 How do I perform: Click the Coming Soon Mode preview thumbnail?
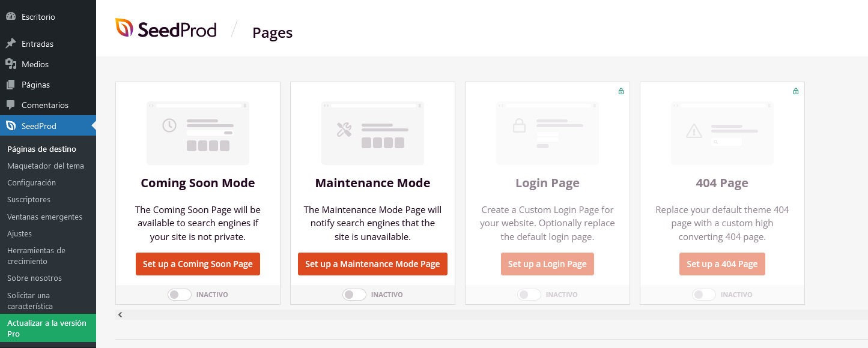pos(198,133)
